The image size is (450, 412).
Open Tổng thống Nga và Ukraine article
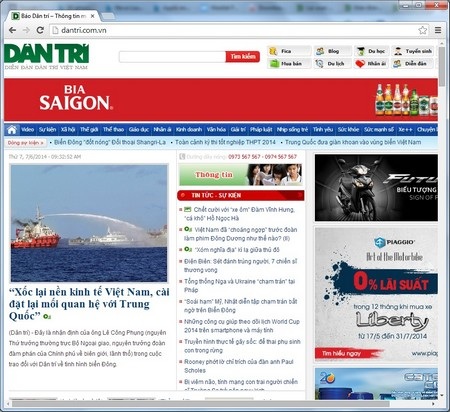239,285
